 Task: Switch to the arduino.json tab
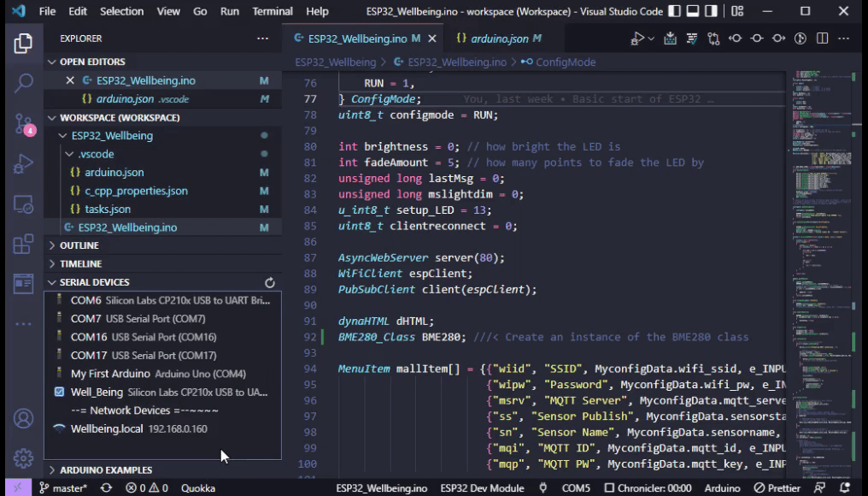(499, 38)
